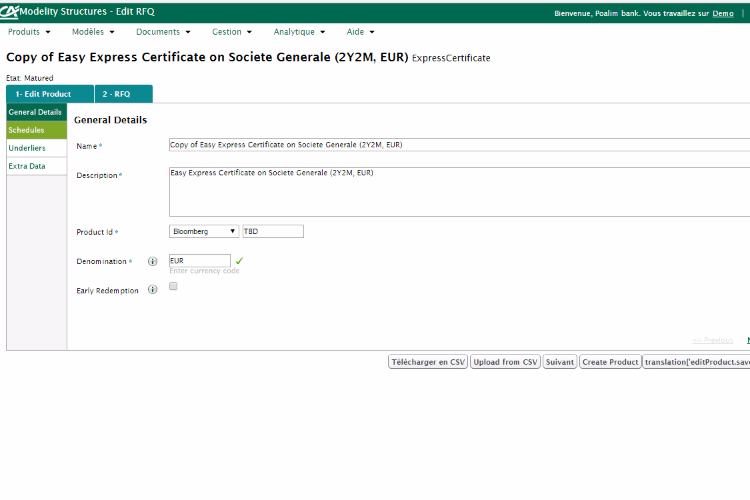Screen dimensions: 750x500
Task: Select Schedules in the sidebar
Action: [x=36, y=130]
